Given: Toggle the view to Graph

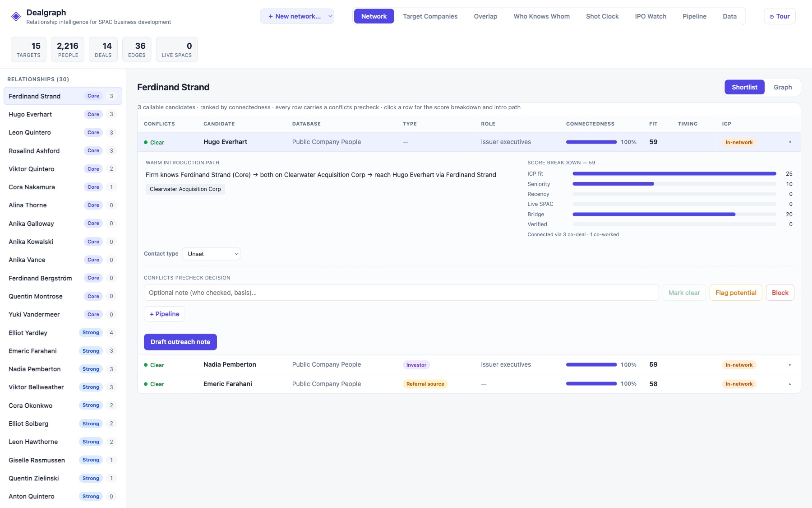Looking at the screenshot, I should point(783,87).
